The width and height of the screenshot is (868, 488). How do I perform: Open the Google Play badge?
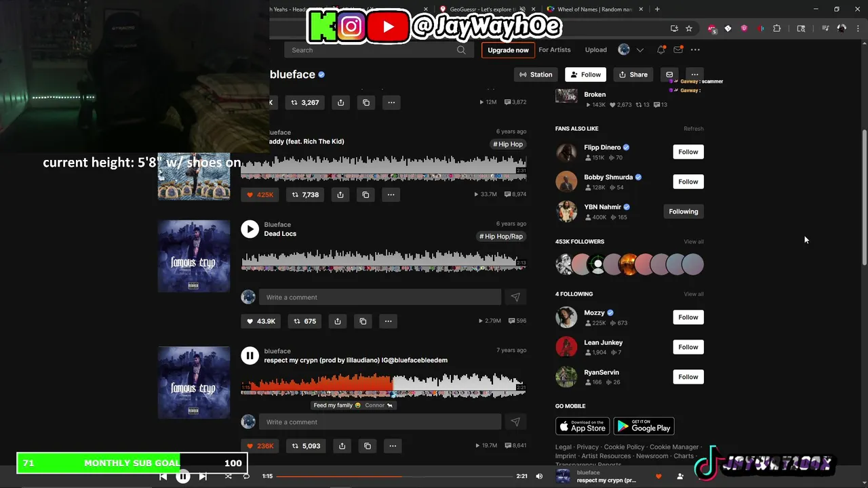pyautogui.click(x=644, y=426)
